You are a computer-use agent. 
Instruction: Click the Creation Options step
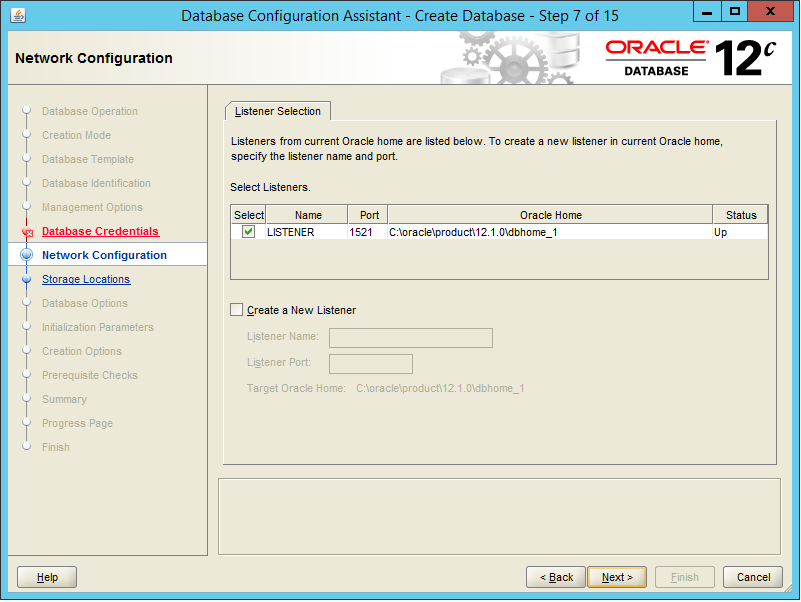82,351
